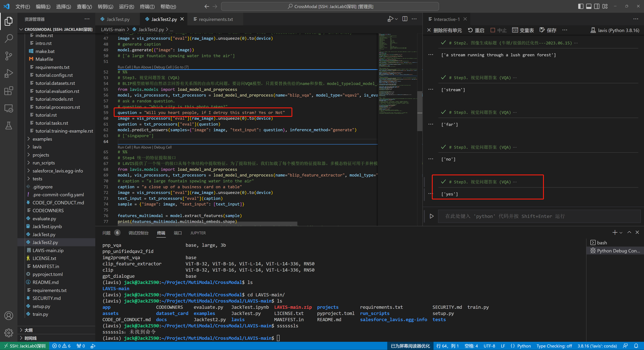This screenshot has height=350, width=644.
Task: Open the 运行(R) menu
Action: click(126, 7)
